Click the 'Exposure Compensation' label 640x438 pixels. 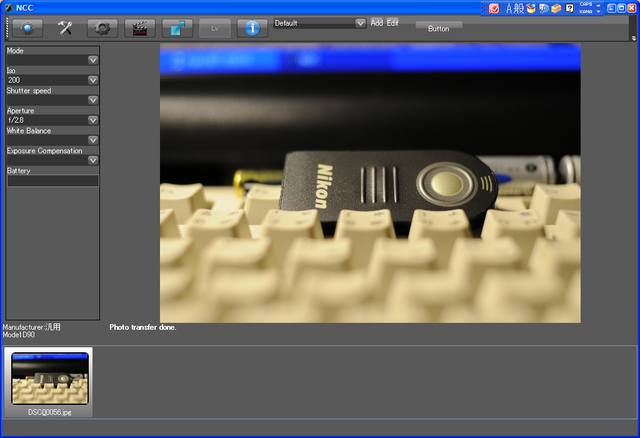[44, 151]
